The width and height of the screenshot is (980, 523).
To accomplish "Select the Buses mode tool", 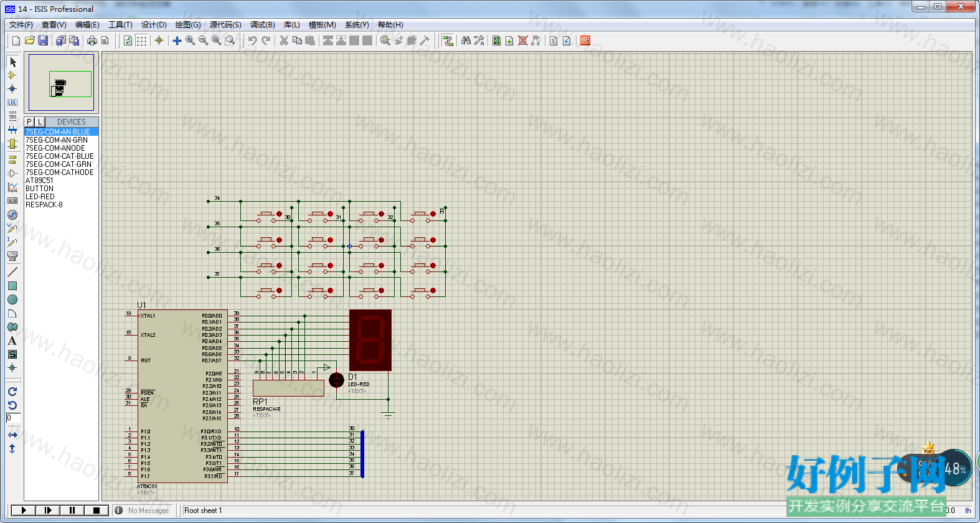I will [12, 130].
